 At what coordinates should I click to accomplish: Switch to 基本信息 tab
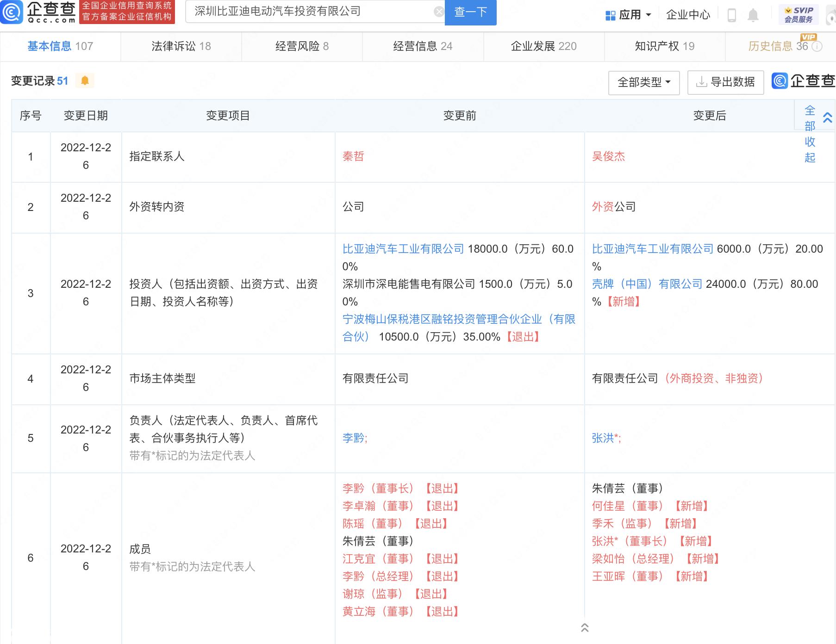coord(60,46)
